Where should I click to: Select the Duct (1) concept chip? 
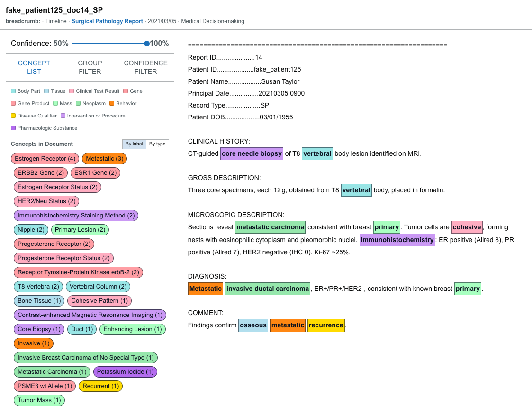(x=82, y=329)
